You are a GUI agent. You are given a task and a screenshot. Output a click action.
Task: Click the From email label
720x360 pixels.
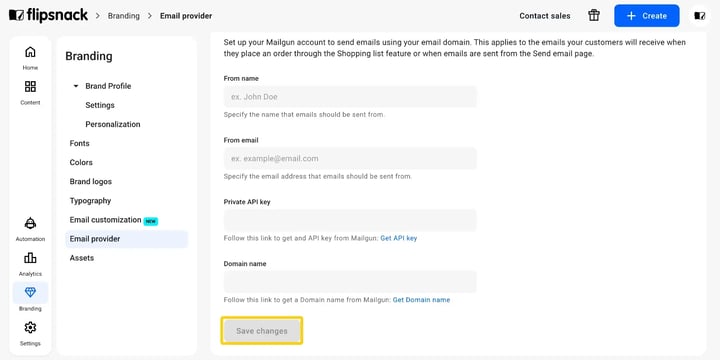click(x=241, y=140)
